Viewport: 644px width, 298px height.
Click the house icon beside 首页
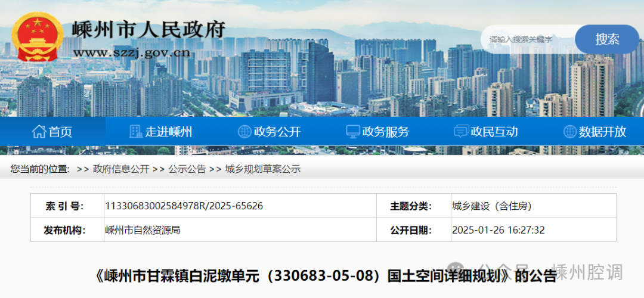[x=39, y=132]
